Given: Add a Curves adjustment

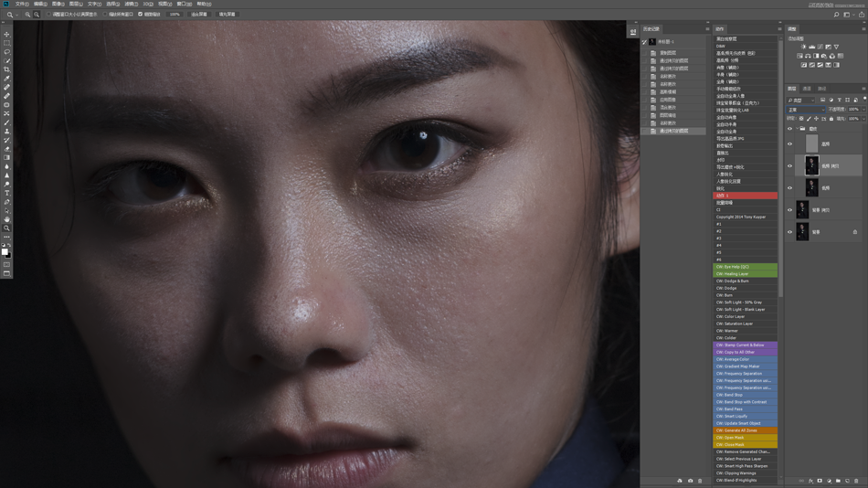Looking at the screenshot, I should [820, 48].
